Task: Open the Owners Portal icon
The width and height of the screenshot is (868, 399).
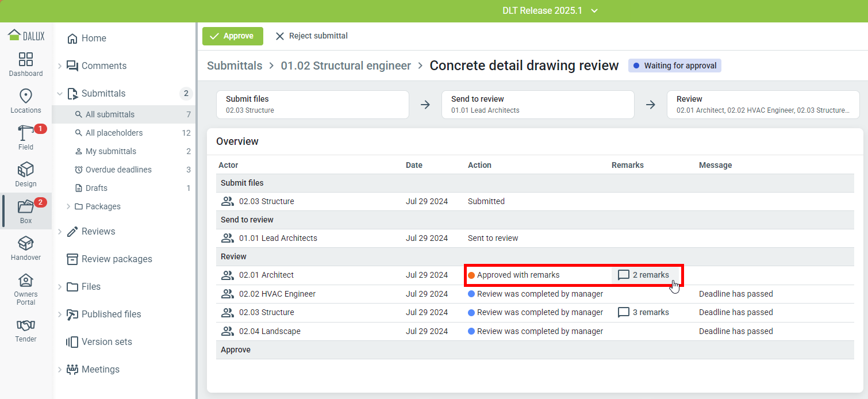Action: [x=26, y=281]
